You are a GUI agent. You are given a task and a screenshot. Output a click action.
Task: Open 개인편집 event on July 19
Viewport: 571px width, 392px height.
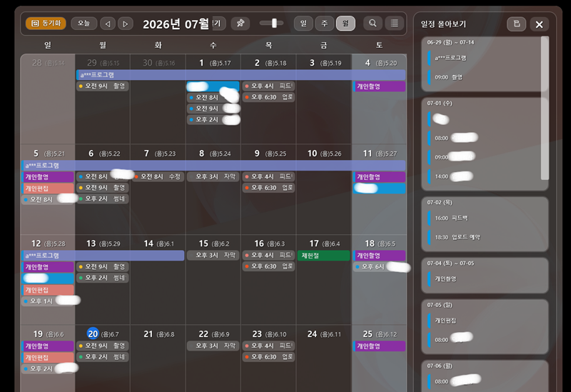pyautogui.click(x=48, y=358)
